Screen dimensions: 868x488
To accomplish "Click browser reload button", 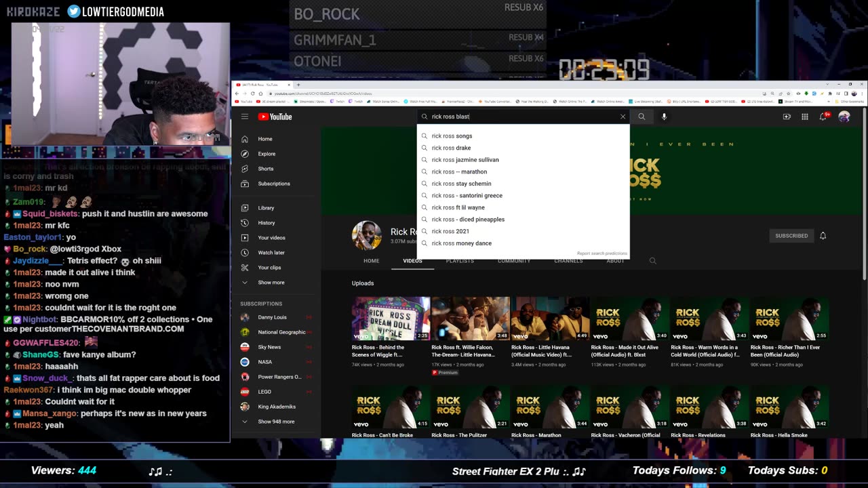I will pyautogui.click(x=252, y=94).
